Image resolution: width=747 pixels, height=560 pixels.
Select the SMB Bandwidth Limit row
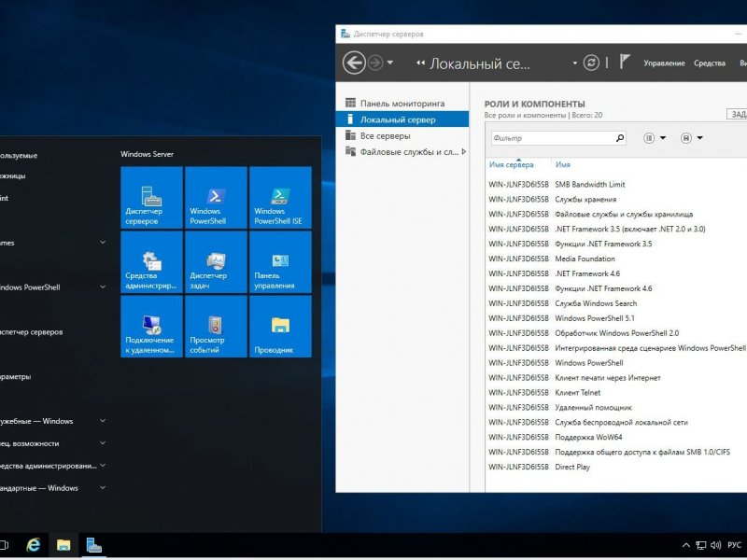(617, 184)
